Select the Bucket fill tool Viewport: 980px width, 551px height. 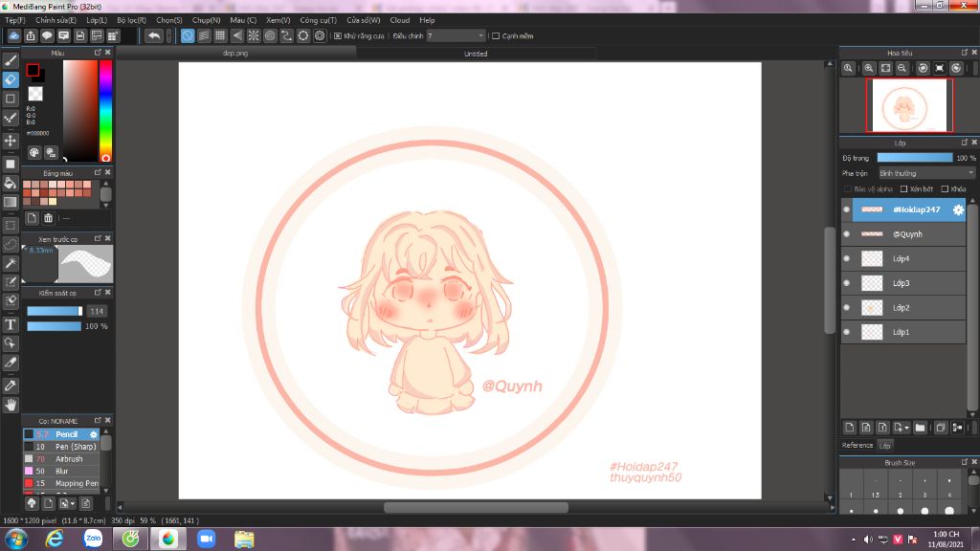(x=10, y=183)
